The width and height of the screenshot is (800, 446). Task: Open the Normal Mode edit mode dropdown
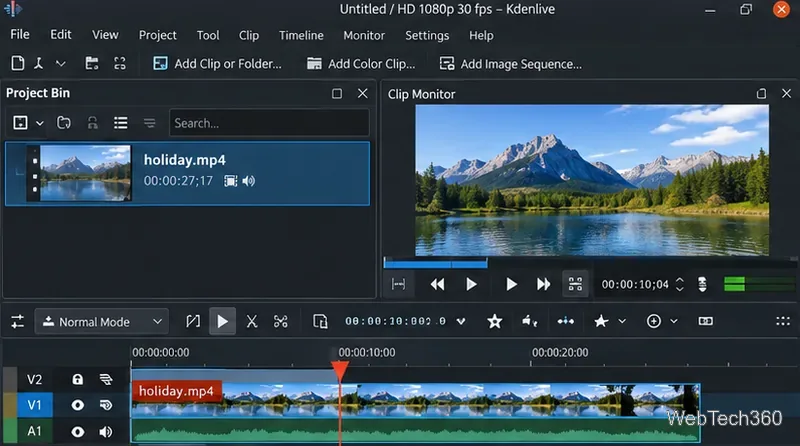(x=102, y=321)
